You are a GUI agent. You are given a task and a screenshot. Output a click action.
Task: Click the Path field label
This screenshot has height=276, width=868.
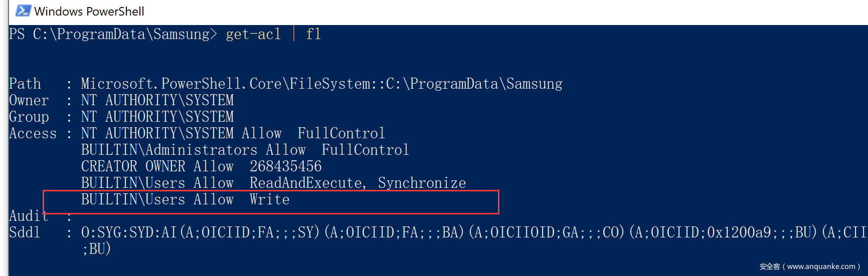click(x=25, y=84)
